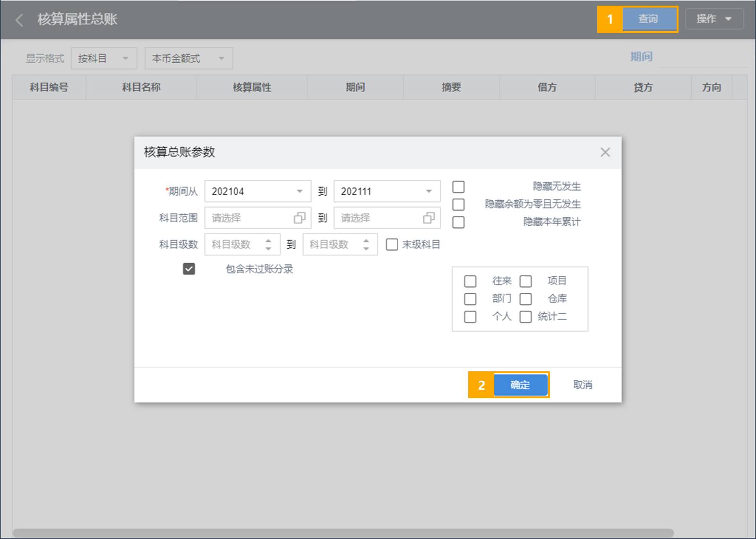Screen dimensions: 756x539
Task: Check the 部门 checkbox
Action: [470, 299]
